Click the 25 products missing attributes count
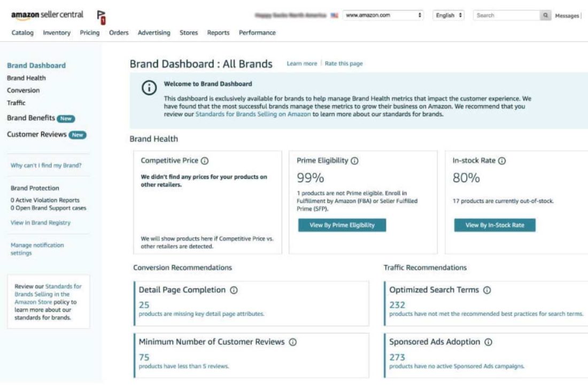 click(x=144, y=305)
